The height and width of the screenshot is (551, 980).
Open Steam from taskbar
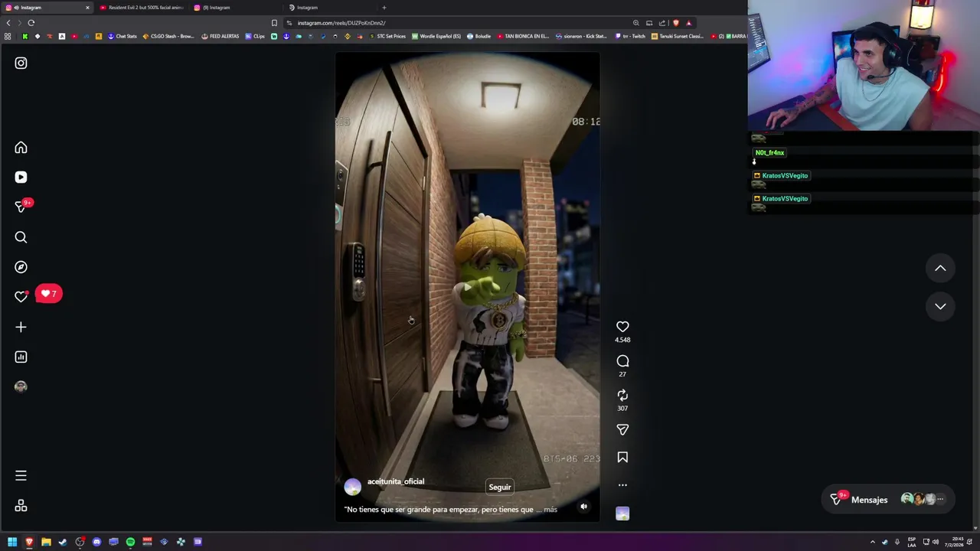[63, 542]
